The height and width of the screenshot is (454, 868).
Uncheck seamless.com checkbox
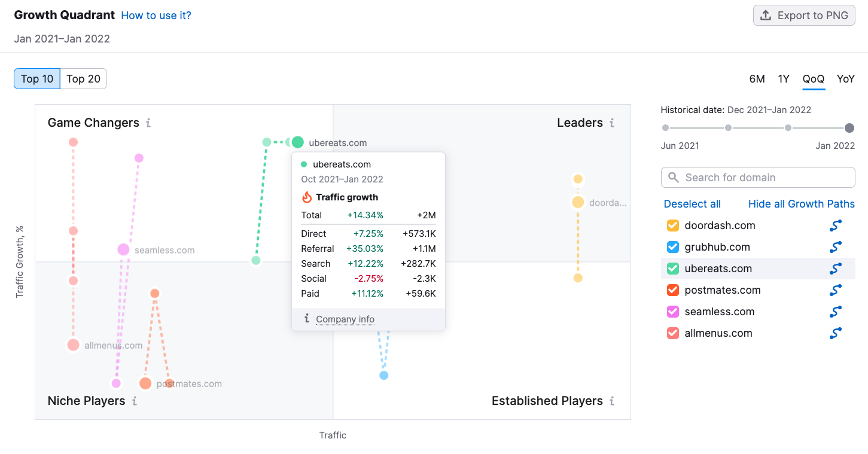[x=673, y=312]
